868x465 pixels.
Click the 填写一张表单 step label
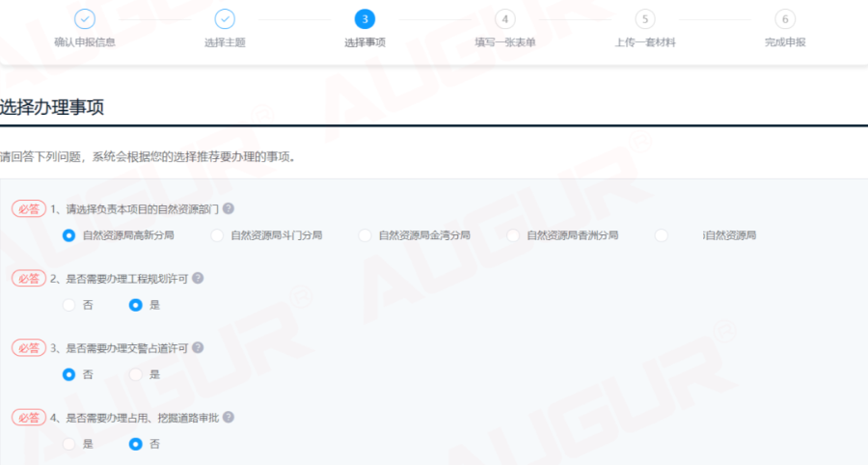(x=504, y=42)
